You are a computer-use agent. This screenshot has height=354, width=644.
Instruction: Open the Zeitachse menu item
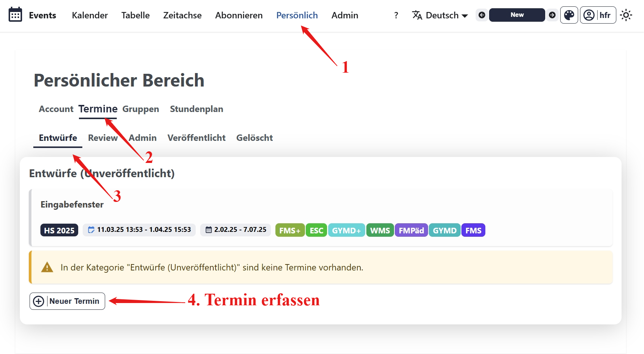click(182, 15)
